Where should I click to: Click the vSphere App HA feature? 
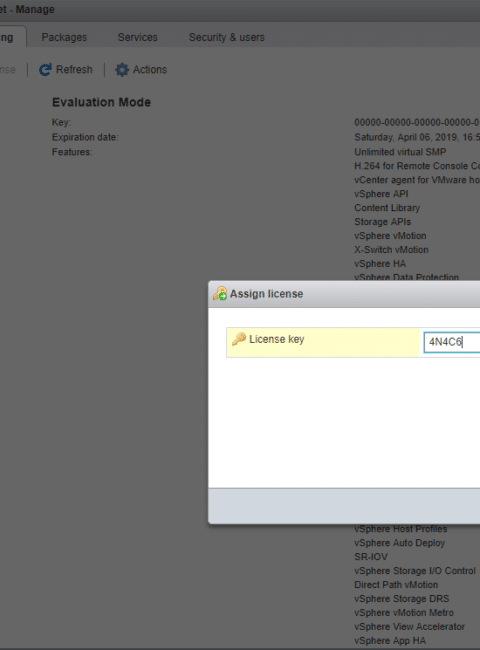[390, 640]
